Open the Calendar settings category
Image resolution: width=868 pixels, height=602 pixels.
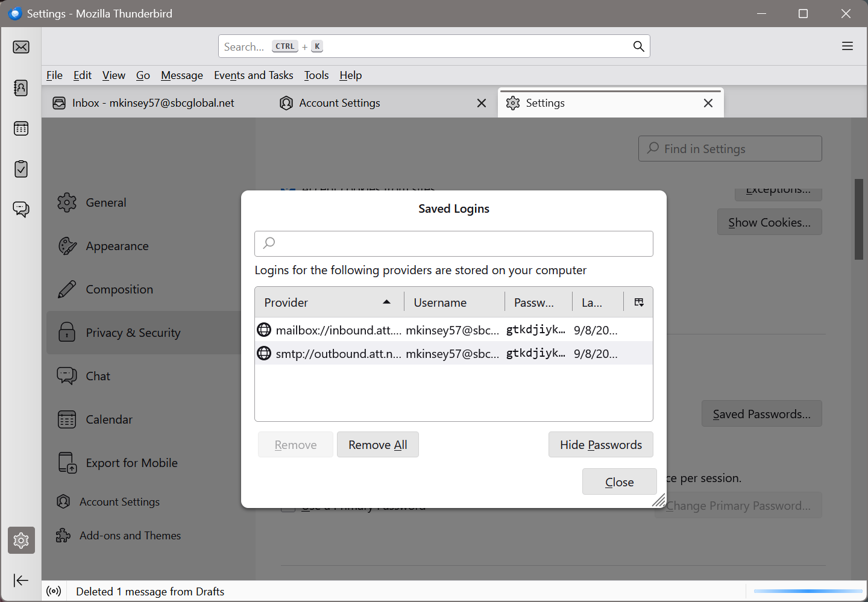(145, 419)
